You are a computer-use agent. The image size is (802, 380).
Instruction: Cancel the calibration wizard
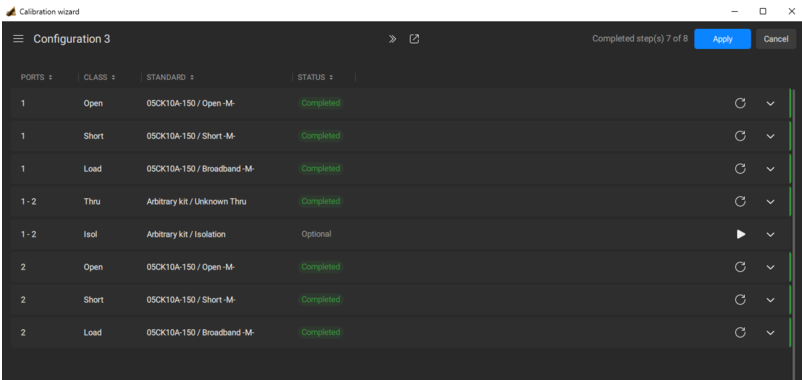pos(776,39)
